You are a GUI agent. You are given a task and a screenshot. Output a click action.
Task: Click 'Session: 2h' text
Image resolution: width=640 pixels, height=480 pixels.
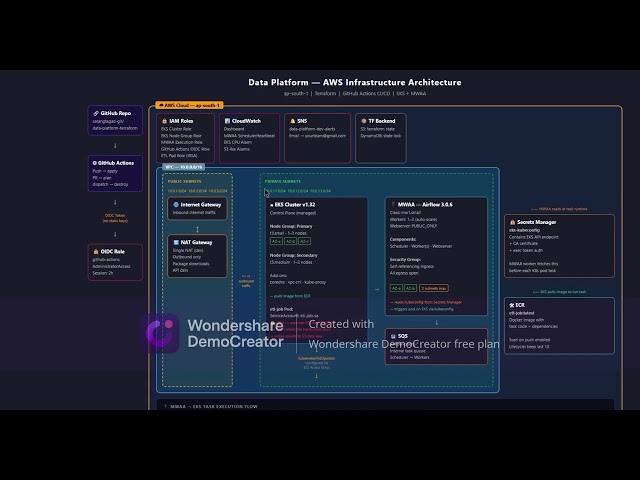103,273
